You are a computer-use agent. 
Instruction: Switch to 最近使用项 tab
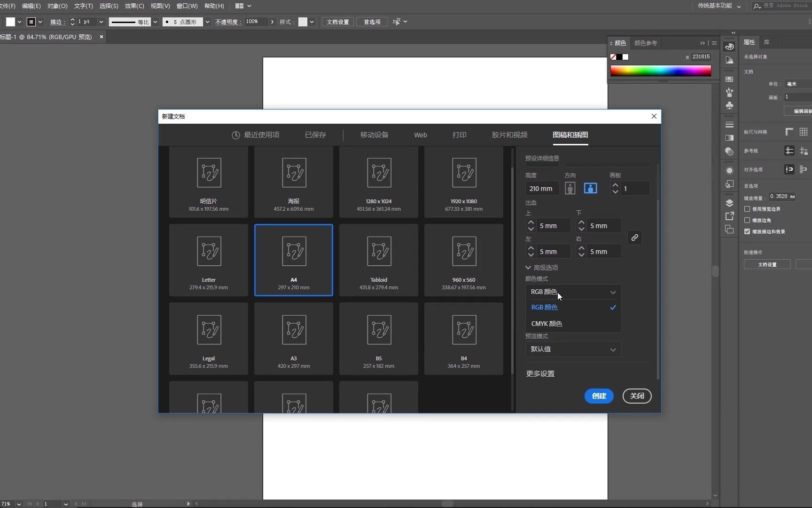click(x=256, y=135)
